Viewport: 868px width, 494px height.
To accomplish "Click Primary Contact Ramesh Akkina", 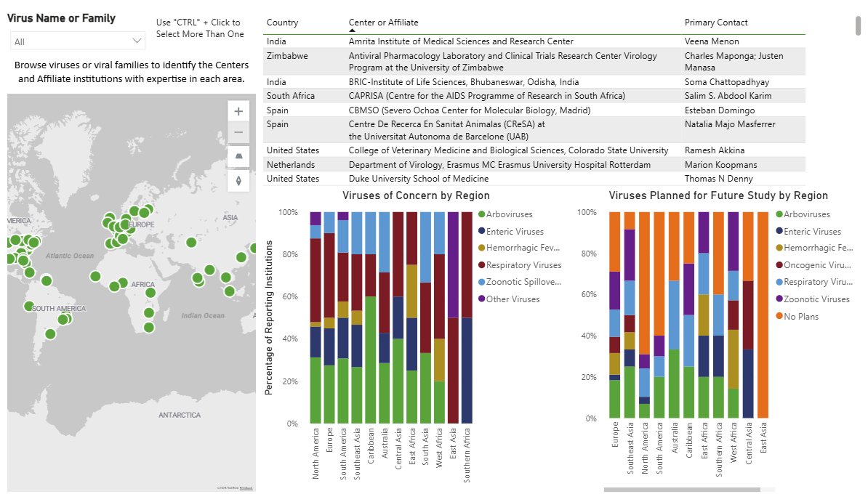I will tap(714, 150).
